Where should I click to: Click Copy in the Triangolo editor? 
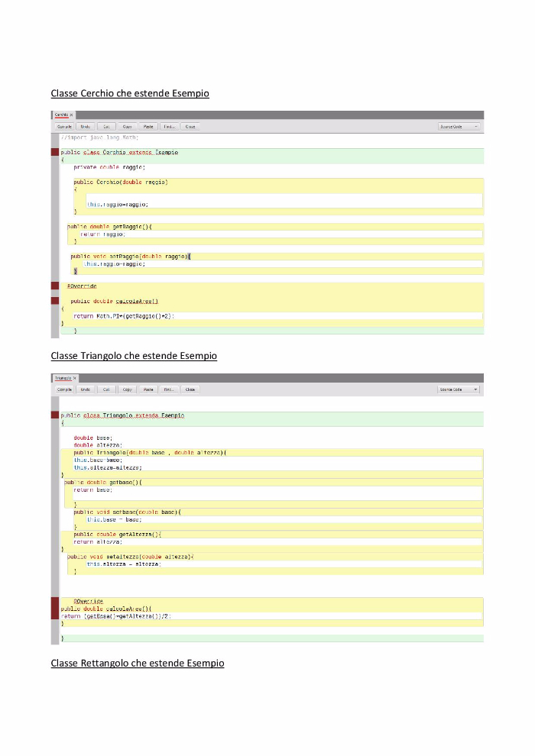point(128,389)
